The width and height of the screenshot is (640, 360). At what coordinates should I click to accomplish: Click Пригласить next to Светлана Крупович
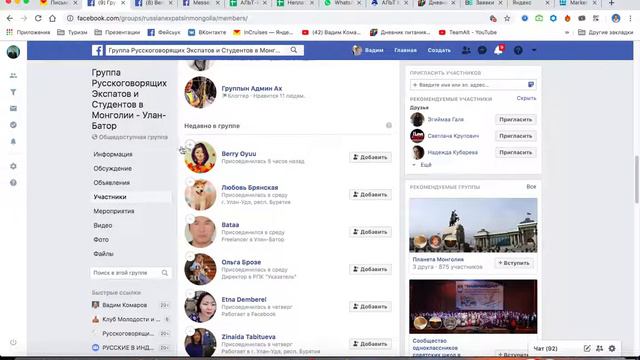pos(516,136)
